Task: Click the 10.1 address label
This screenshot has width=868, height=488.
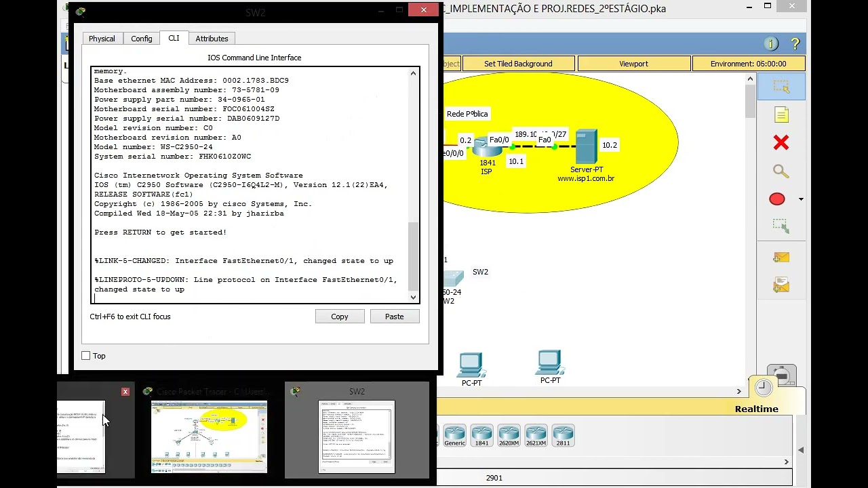Action: pos(516,161)
